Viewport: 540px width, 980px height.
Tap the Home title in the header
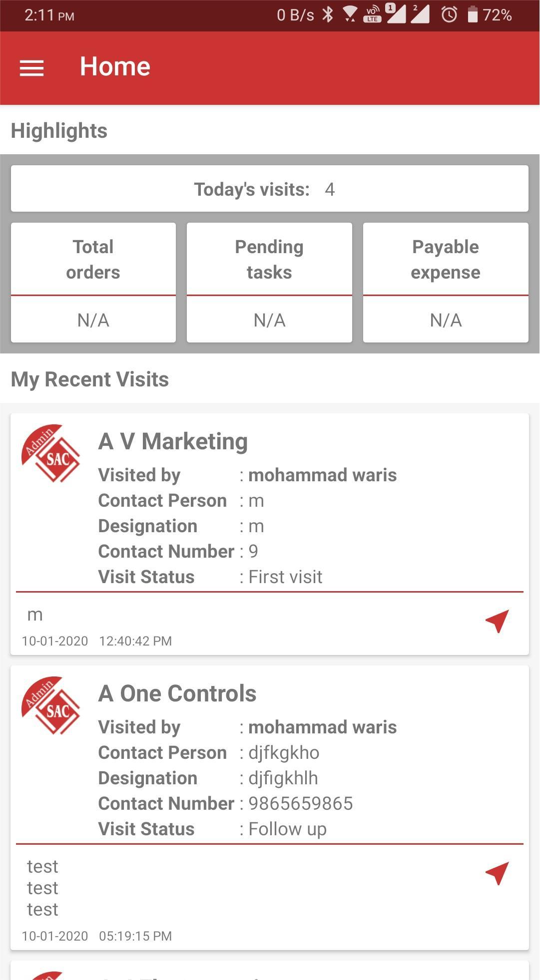coord(115,67)
